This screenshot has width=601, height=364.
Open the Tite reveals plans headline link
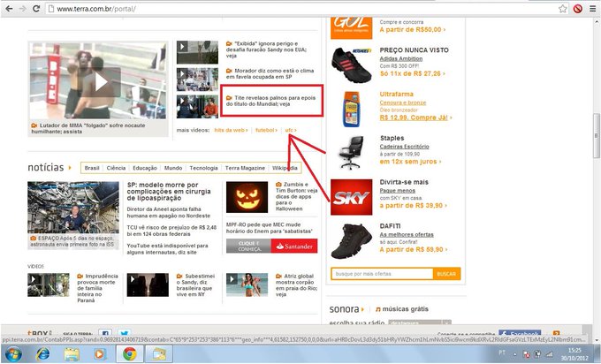[270, 101]
